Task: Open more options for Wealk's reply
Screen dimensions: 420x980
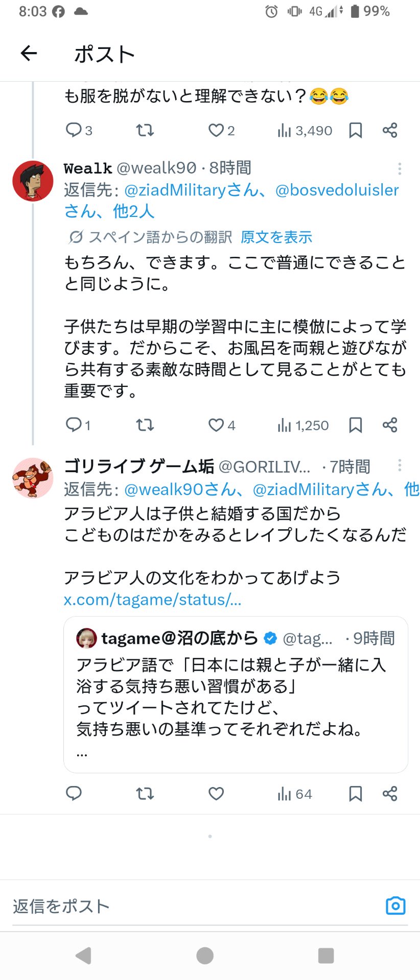Action: (x=400, y=169)
